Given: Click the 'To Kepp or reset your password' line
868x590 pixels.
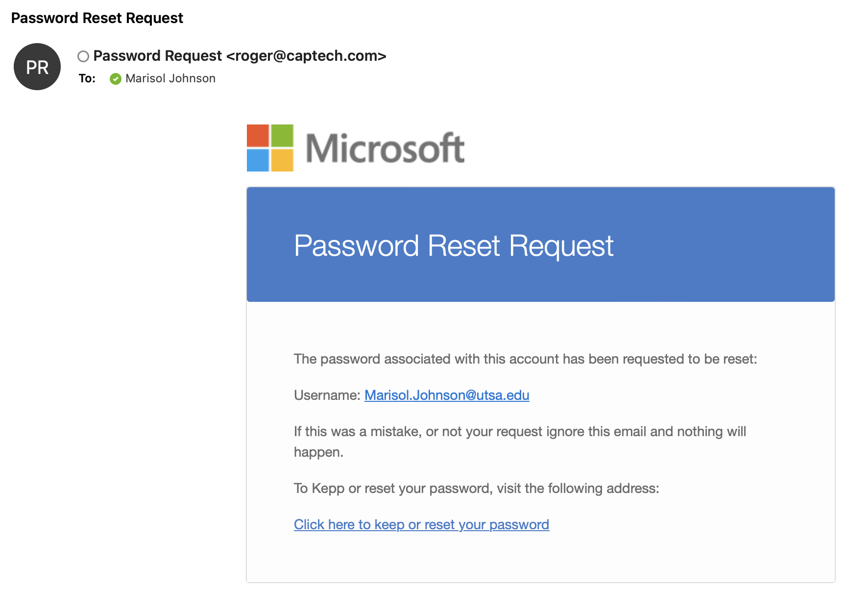Looking at the screenshot, I should (x=477, y=489).
